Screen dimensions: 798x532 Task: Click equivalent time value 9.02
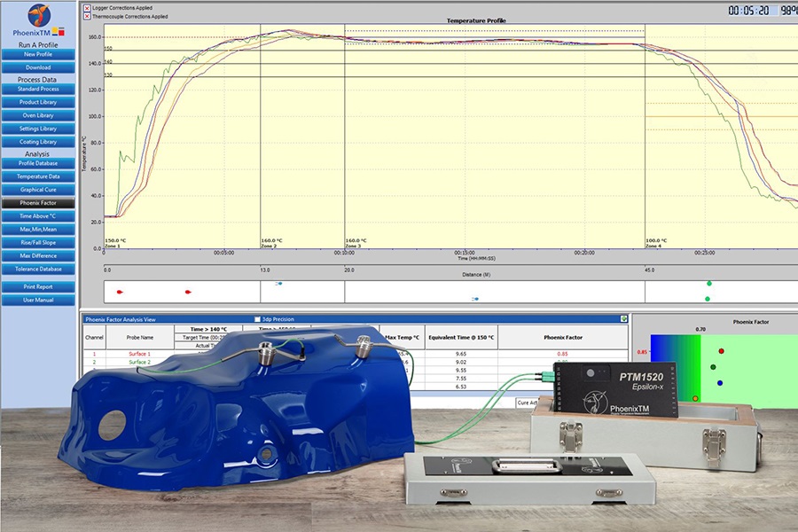click(x=461, y=362)
